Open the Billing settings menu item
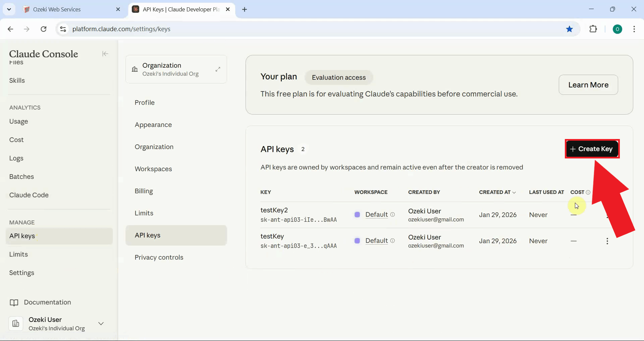 pos(144,191)
